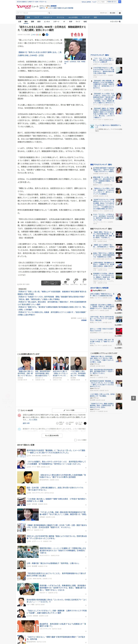Image resolution: width=138 pixels, height=644 pixels.
Task: Click the わかりやすい lightbulb reaction icon
Action: [x=74, y=282]
